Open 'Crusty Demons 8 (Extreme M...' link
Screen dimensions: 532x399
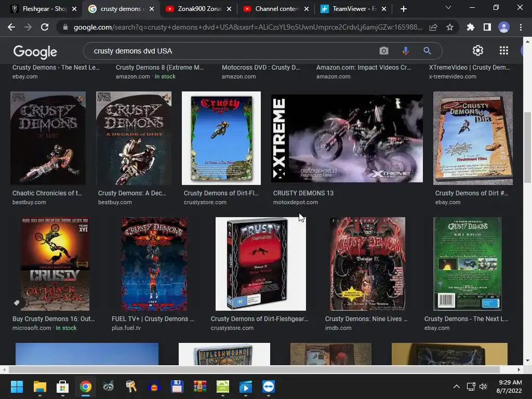point(160,67)
